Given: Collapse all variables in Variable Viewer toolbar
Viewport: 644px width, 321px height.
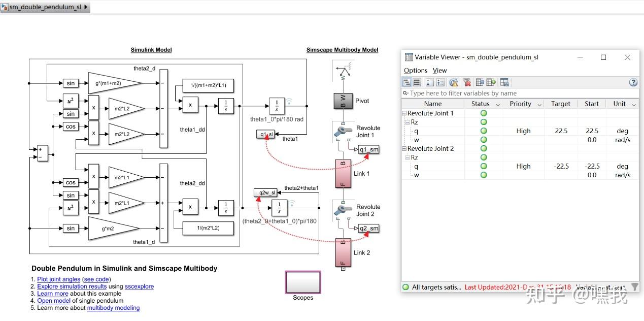Looking at the screenshot, I should [416, 82].
